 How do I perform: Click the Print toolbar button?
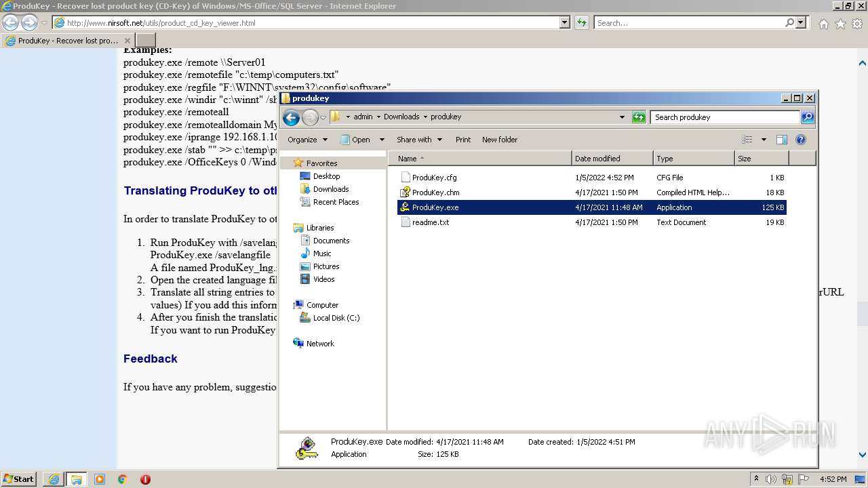[x=463, y=140]
